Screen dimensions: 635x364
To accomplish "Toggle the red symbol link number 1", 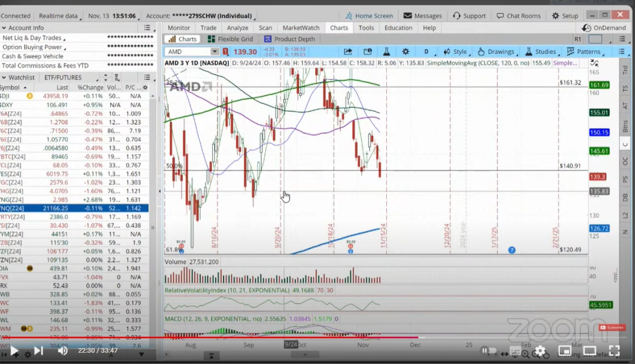I will tap(225, 51).
